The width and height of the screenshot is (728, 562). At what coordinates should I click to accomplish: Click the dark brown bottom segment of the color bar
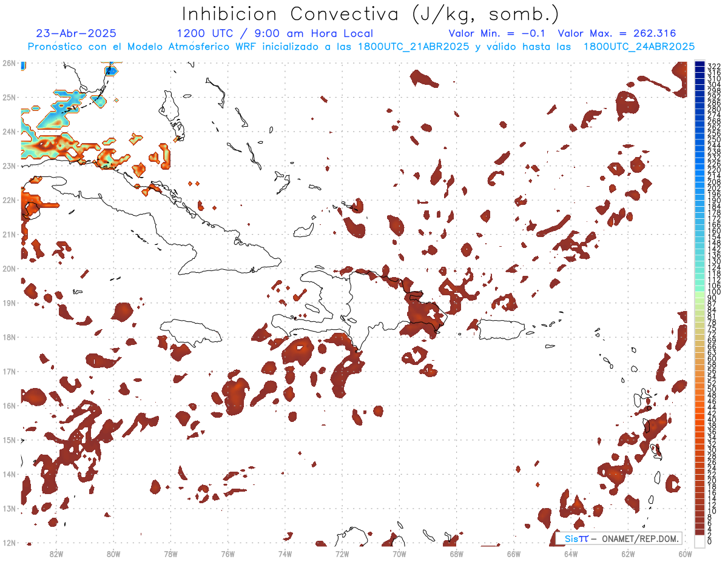(x=699, y=531)
